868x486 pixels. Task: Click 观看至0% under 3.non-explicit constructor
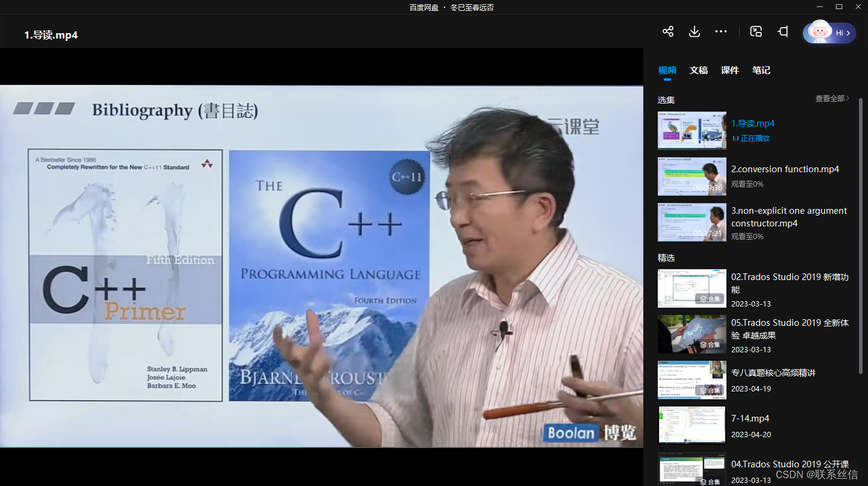click(x=747, y=237)
